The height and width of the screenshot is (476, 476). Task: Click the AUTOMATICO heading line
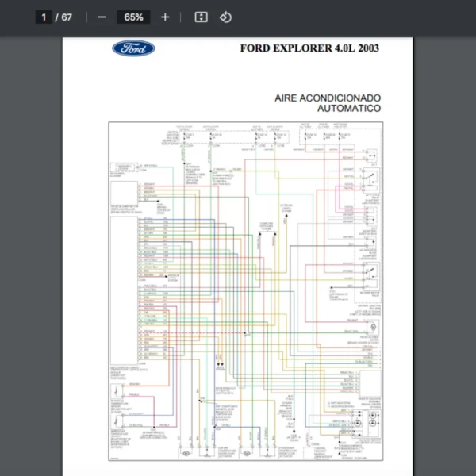(349, 109)
